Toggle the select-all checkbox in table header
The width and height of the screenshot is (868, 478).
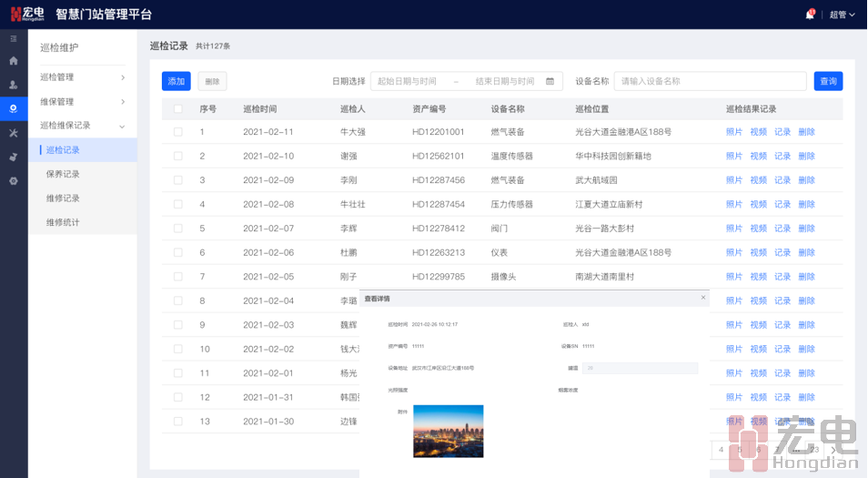point(178,109)
